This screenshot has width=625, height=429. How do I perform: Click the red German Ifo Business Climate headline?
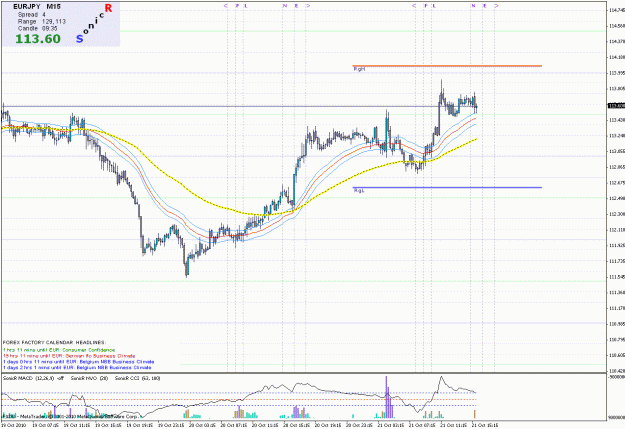point(69,356)
